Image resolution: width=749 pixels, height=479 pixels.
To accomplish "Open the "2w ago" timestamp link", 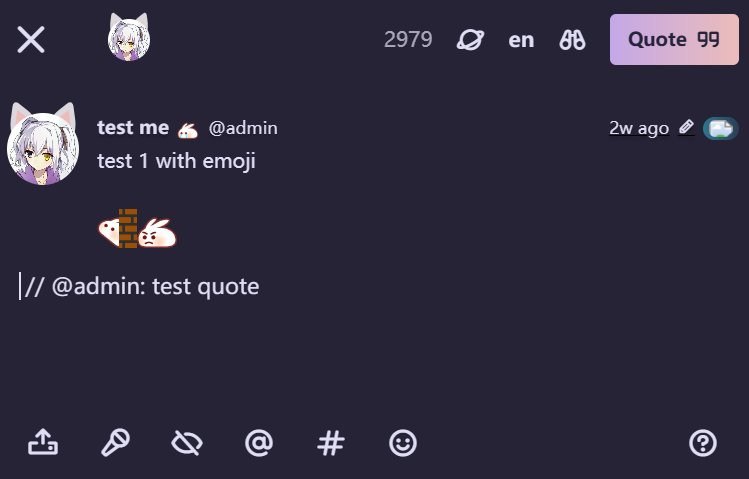I will coord(638,128).
